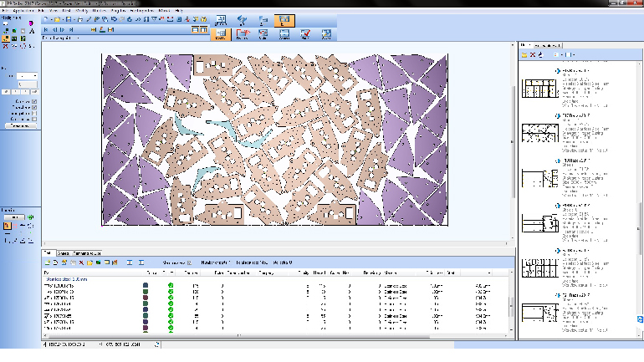The image size is (644, 362).
Task: Select the highlighted large icon in top toolbar row
Action: (284, 18)
